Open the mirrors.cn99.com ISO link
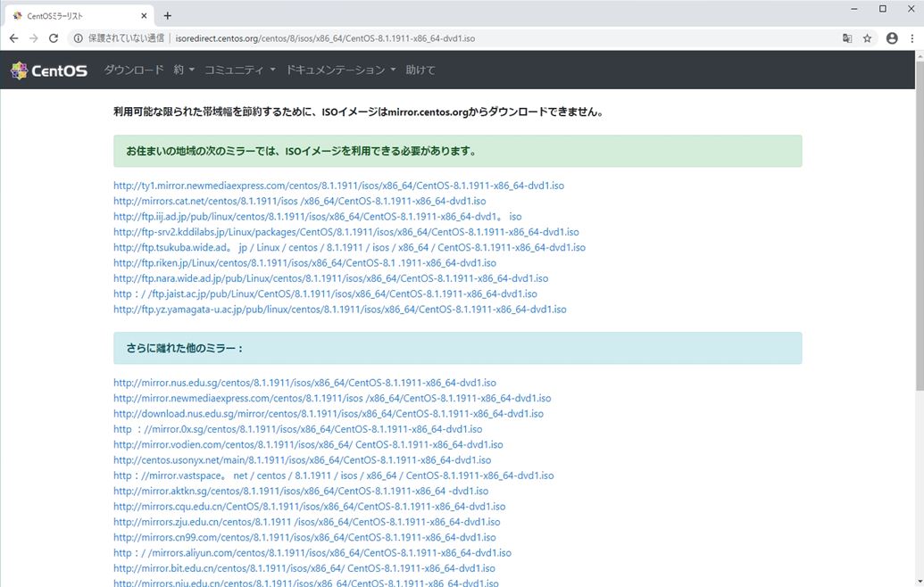The image size is (924, 587). pos(304,538)
